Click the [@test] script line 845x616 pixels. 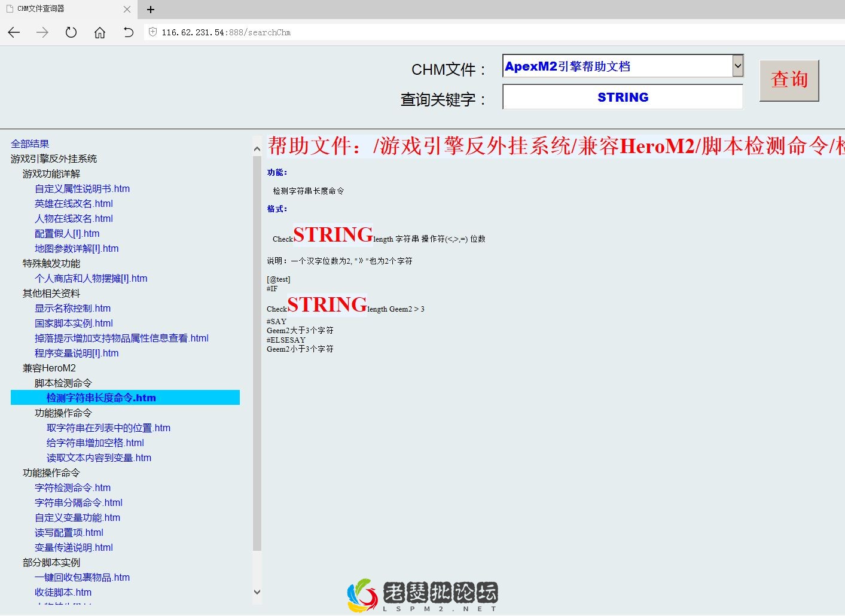click(279, 279)
